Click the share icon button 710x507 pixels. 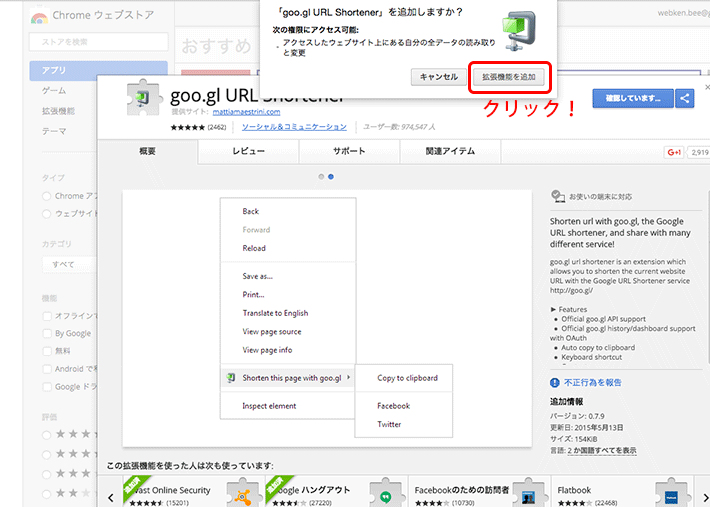pos(685,98)
